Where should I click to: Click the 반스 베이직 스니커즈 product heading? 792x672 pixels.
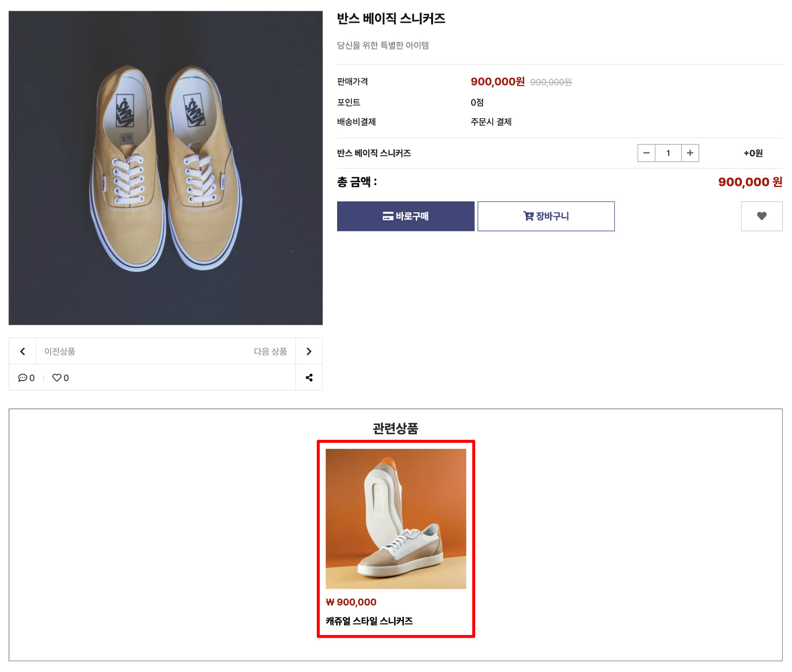[391, 19]
